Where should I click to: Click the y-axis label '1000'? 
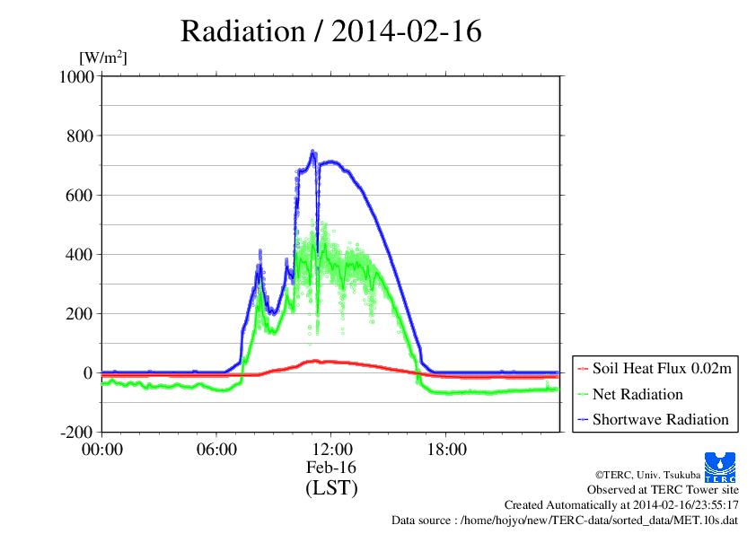click(x=76, y=76)
